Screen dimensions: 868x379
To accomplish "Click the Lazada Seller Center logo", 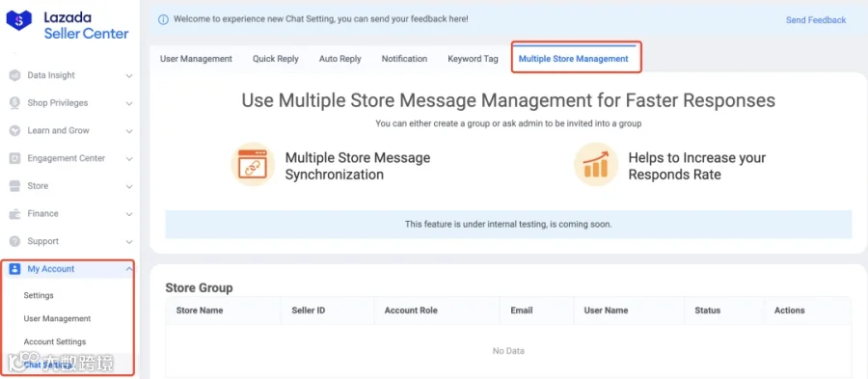I will click(68, 25).
